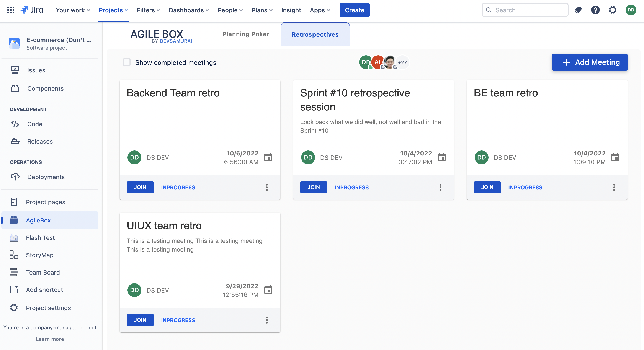Image resolution: width=644 pixels, height=350 pixels.
Task: Switch to the Planning Poker tab
Action: [245, 34]
